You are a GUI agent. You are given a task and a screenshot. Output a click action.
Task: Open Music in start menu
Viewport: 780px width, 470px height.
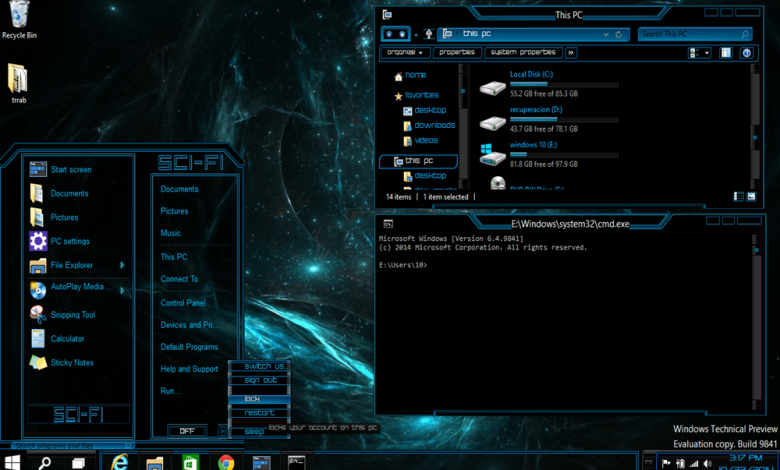170,233
